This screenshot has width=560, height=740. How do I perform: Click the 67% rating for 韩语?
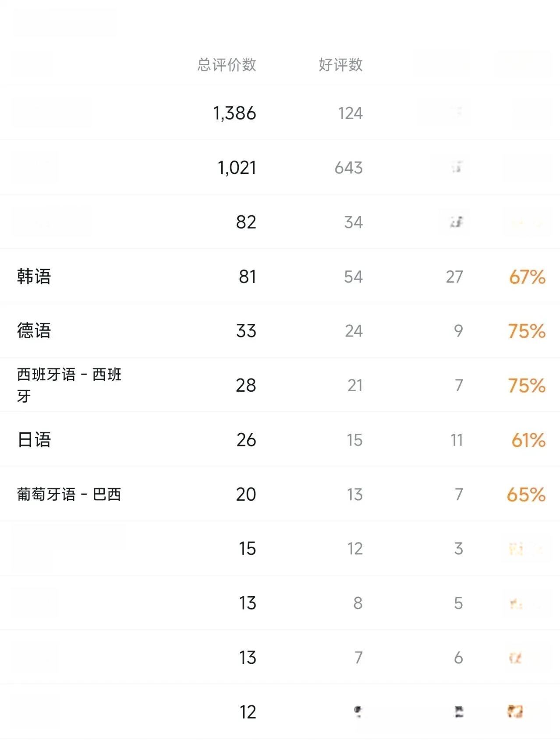[527, 277]
